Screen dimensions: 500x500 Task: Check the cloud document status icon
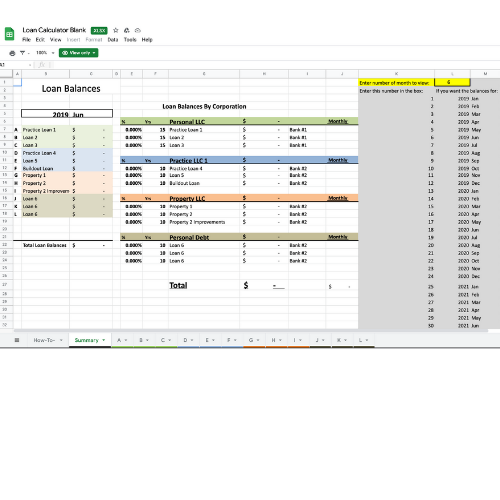[138, 30]
